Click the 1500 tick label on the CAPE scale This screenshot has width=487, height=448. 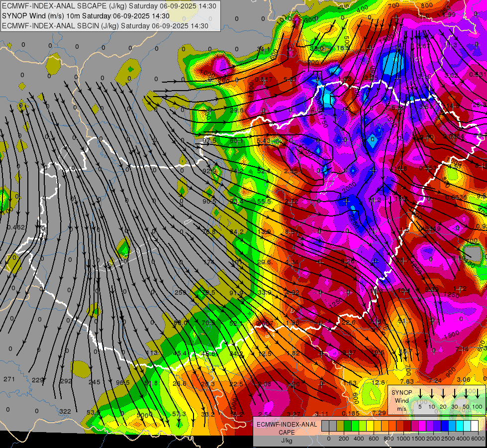(x=418, y=439)
